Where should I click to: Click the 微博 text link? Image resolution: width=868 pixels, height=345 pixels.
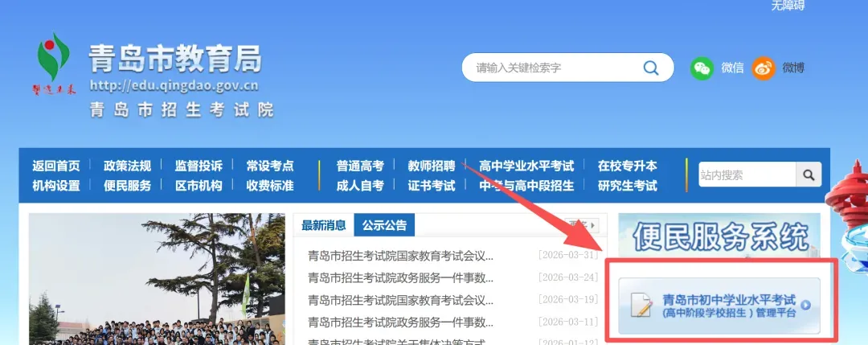tap(793, 68)
